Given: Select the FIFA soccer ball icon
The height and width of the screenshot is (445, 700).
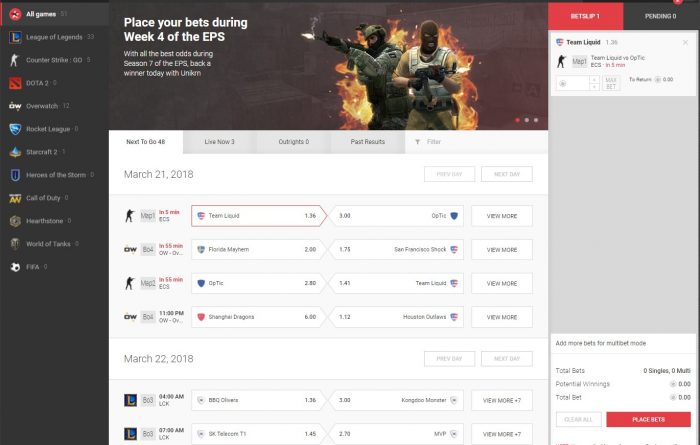Looking at the screenshot, I should coord(15,267).
